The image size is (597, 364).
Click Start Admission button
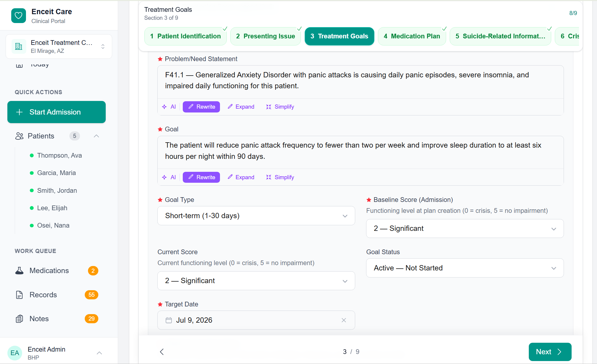point(56,112)
